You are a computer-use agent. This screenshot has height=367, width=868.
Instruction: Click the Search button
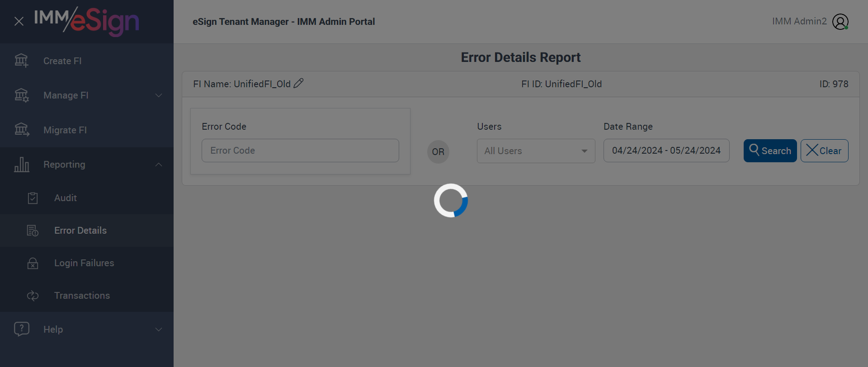[x=770, y=151]
